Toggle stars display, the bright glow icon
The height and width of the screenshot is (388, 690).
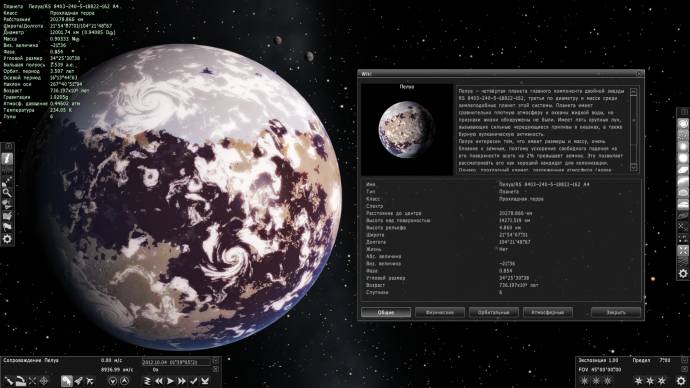tap(683, 147)
